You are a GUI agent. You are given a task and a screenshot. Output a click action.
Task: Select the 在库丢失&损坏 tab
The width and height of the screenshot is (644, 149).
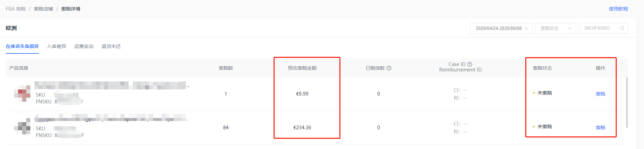pos(22,46)
